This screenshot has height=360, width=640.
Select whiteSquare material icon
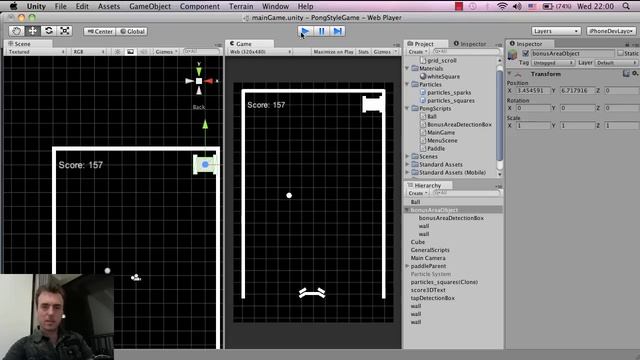coord(423,76)
